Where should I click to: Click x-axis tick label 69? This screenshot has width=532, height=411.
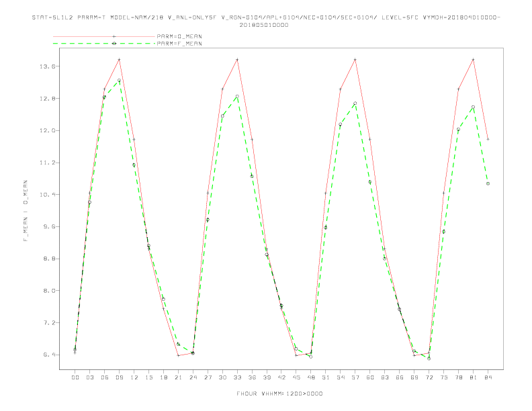click(x=414, y=377)
